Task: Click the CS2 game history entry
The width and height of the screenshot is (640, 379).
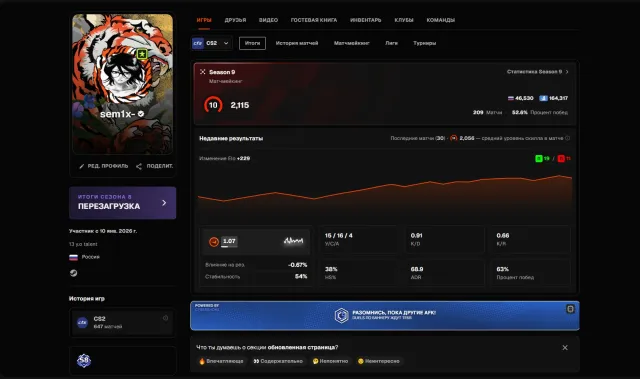Action: 122,322
